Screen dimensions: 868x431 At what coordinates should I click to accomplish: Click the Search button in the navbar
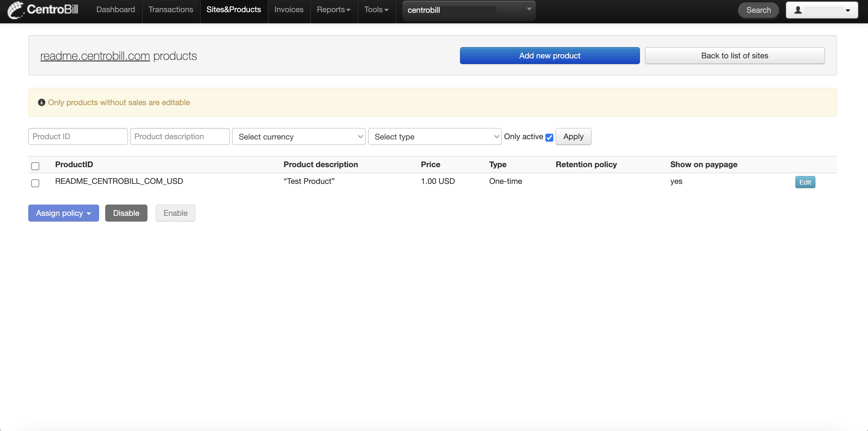(x=758, y=10)
